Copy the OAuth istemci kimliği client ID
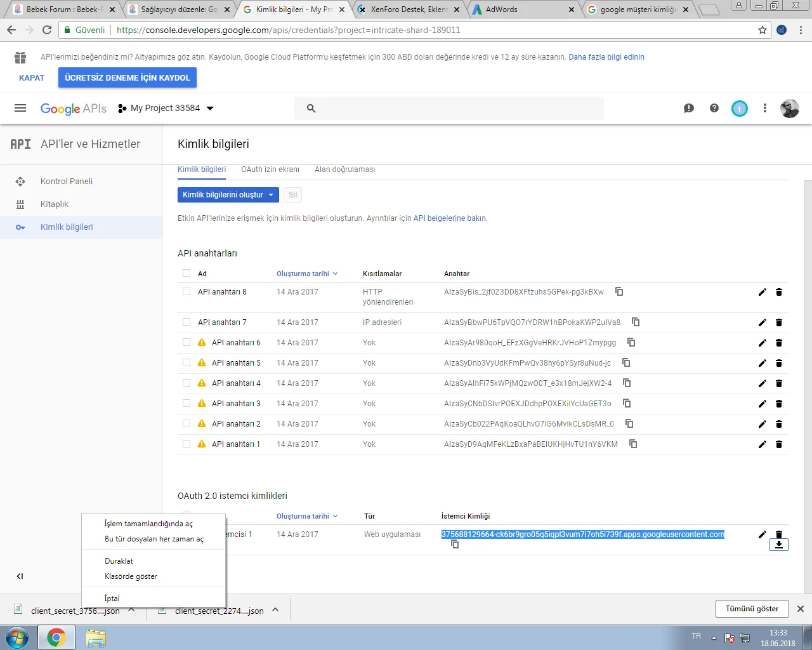 (455, 544)
